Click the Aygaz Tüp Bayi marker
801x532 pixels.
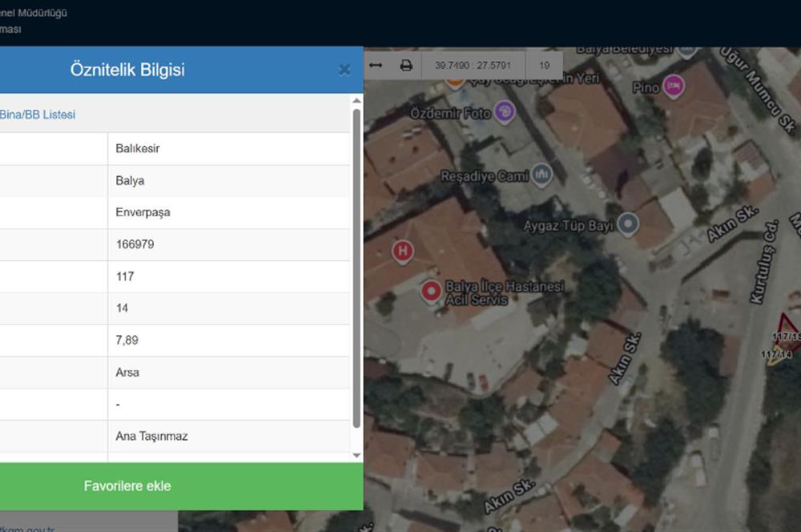click(628, 224)
